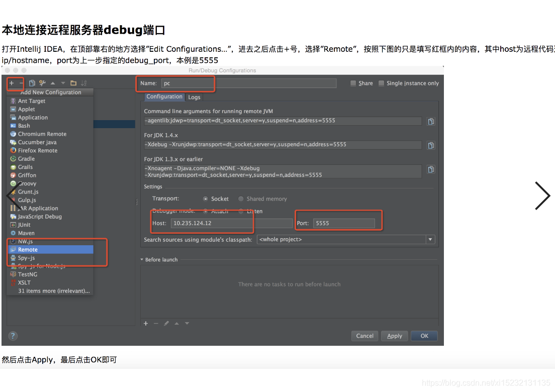
Task: Add a before launch task
Action: [146, 323]
